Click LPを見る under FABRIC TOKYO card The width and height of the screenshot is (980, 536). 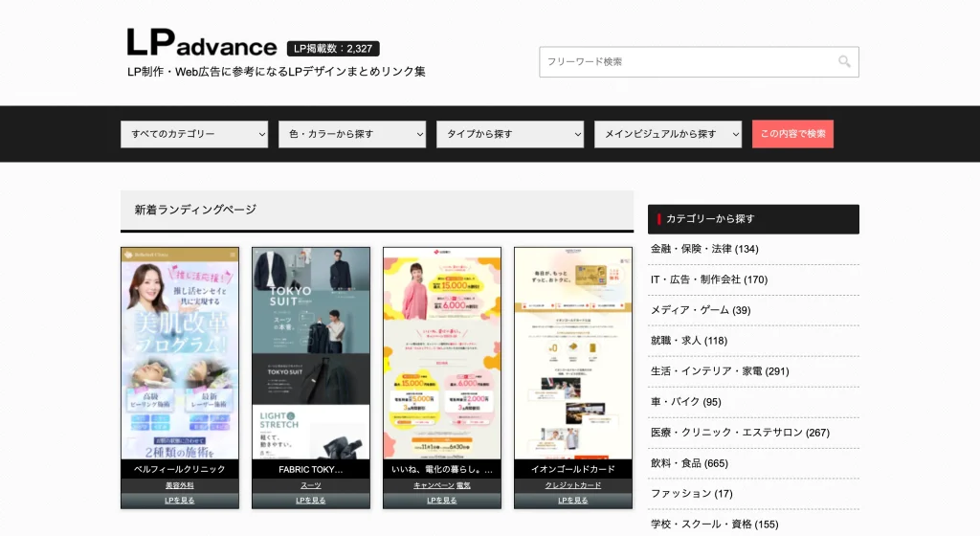click(311, 501)
